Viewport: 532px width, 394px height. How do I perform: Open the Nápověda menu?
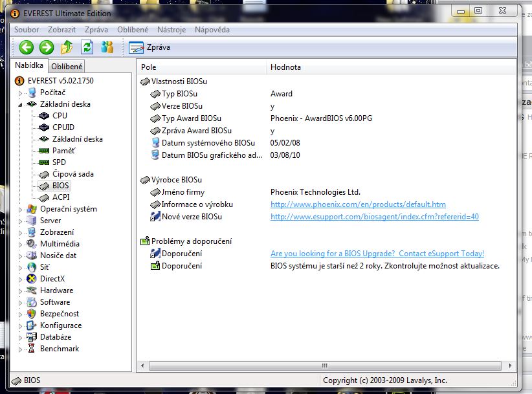point(212,30)
